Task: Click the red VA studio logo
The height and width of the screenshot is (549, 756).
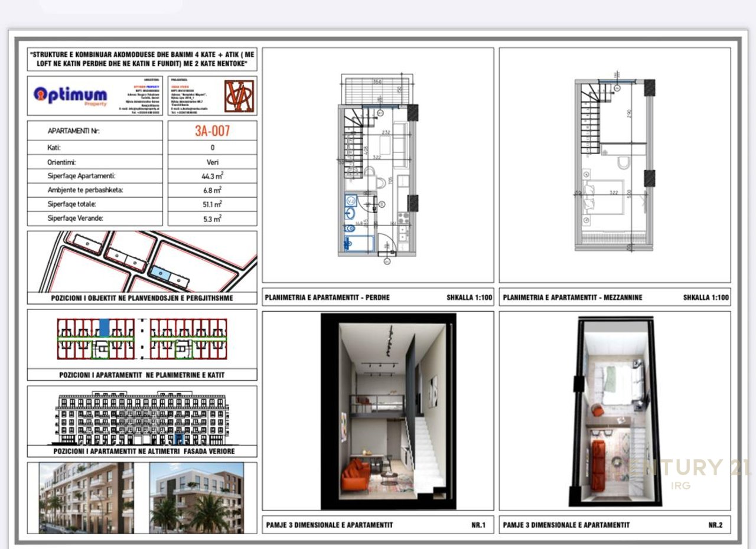Action: tap(239, 95)
